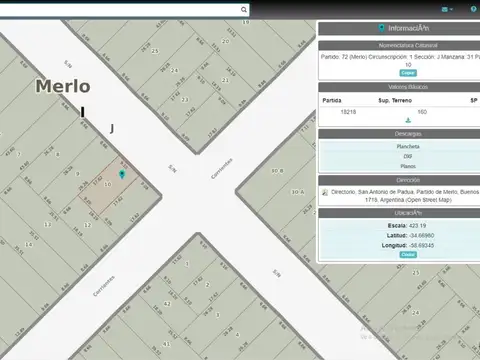This screenshot has height=360, width=480.
Task: Click parcel 3 in the lower block
Action: 218,315
